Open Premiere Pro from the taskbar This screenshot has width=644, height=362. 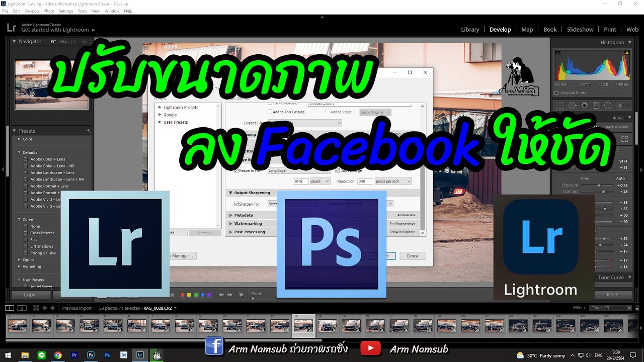click(x=74, y=355)
